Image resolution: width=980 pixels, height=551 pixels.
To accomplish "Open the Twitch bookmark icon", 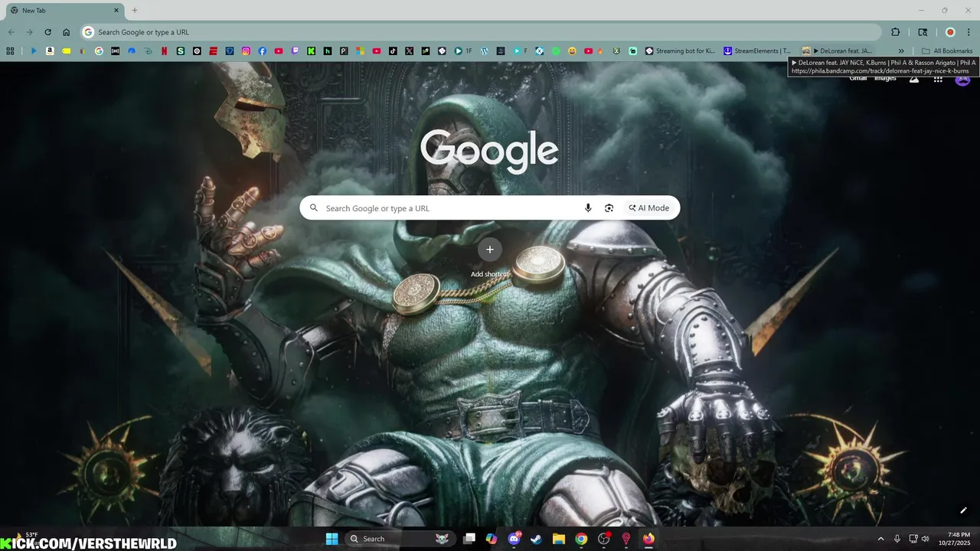I will tap(295, 51).
